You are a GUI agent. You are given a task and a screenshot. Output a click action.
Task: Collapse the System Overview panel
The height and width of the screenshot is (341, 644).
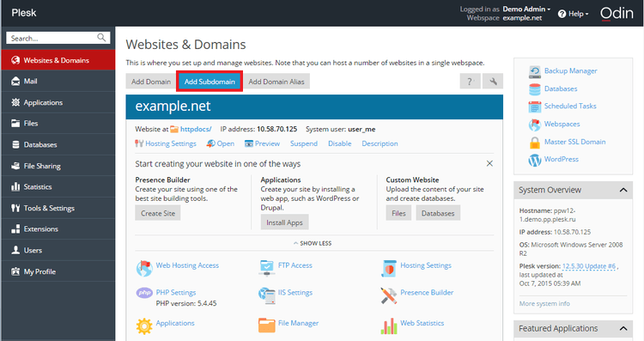pos(623,190)
